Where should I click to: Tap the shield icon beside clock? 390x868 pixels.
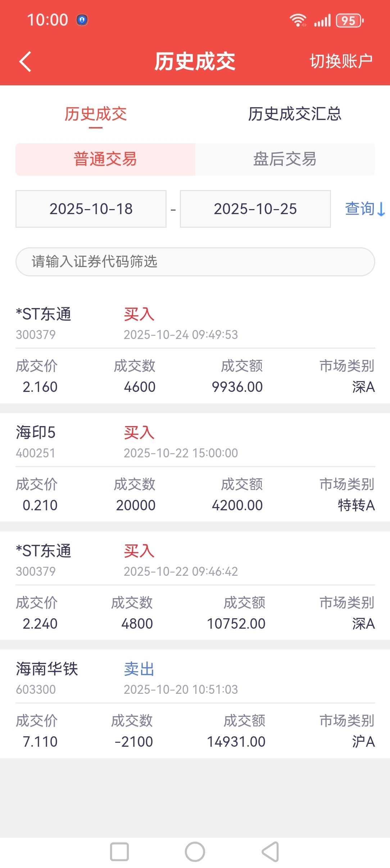[x=82, y=20]
